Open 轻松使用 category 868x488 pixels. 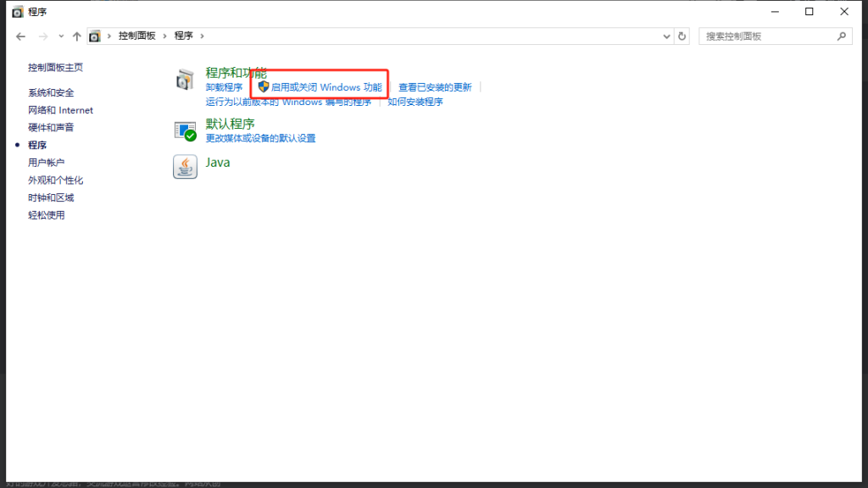(x=47, y=215)
